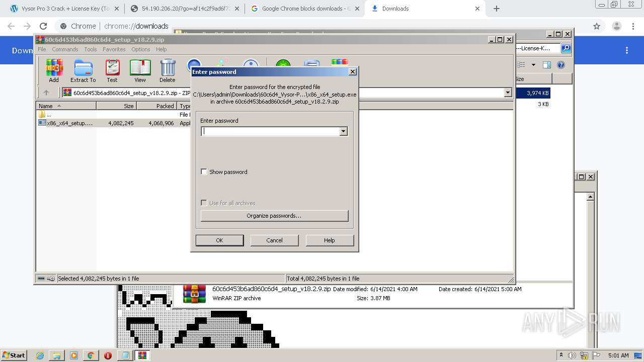
Task: Go back in Chrome
Action: [11, 26]
